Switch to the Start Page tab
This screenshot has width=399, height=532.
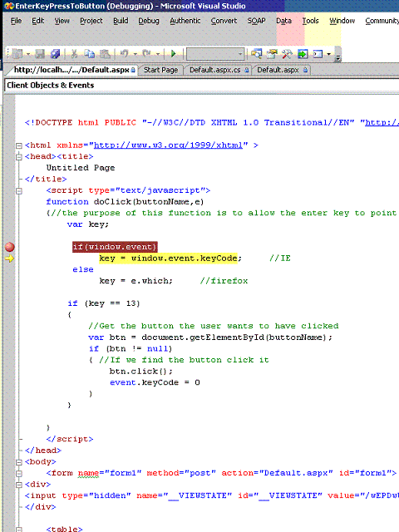tap(160, 70)
